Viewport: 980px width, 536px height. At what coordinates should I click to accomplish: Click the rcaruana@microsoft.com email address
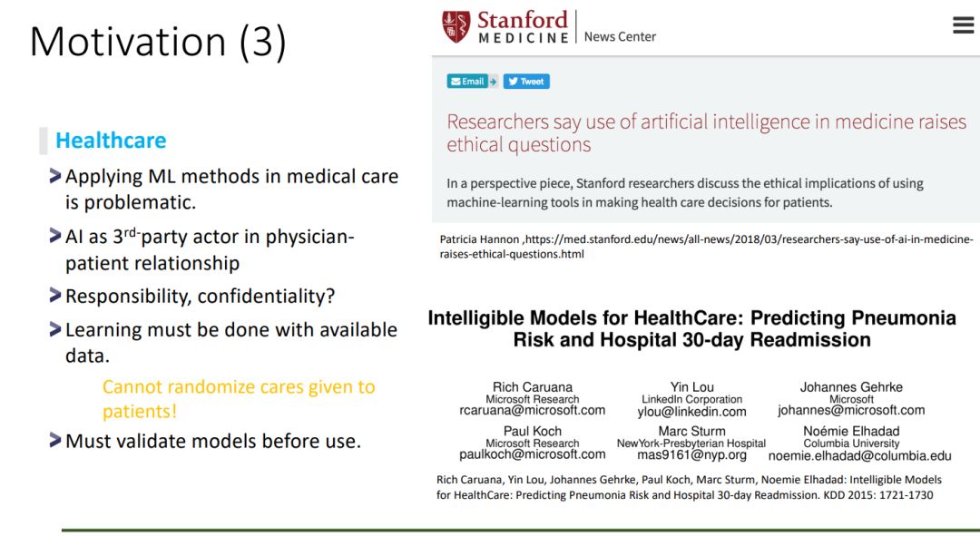click(532, 411)
